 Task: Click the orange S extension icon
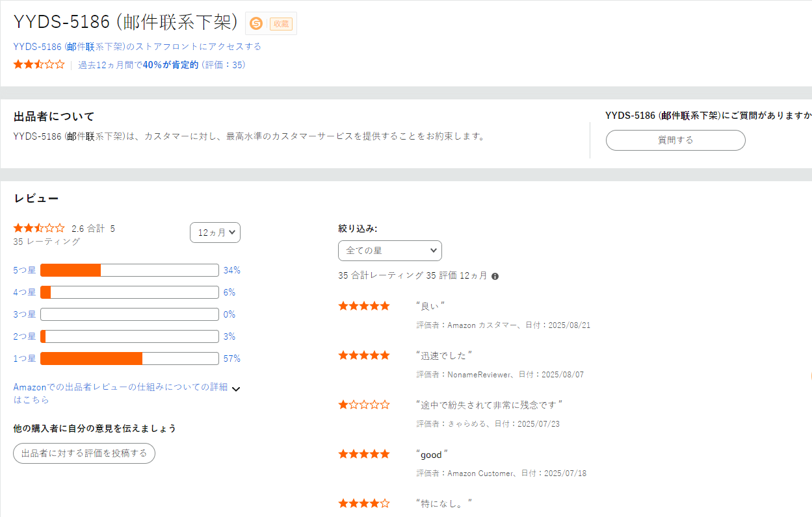pos(256,23)
